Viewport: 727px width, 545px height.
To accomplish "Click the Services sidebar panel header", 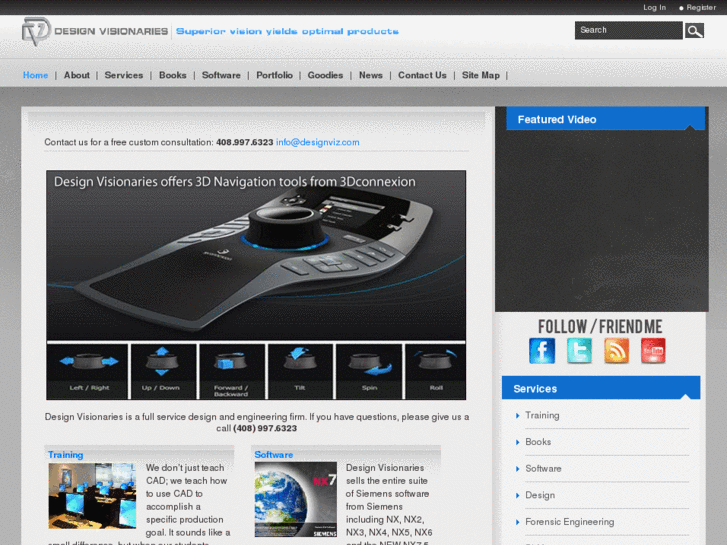I will click(x=601, y=388).
